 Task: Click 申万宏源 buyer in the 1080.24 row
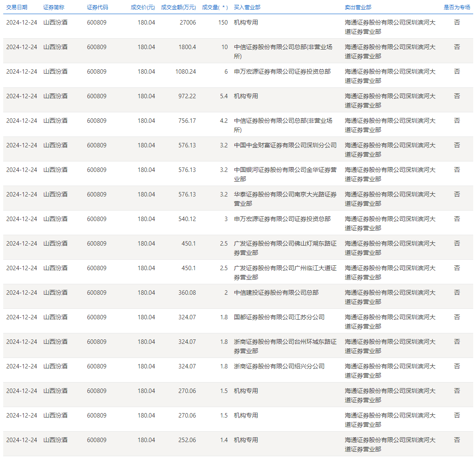pos(282,72)
